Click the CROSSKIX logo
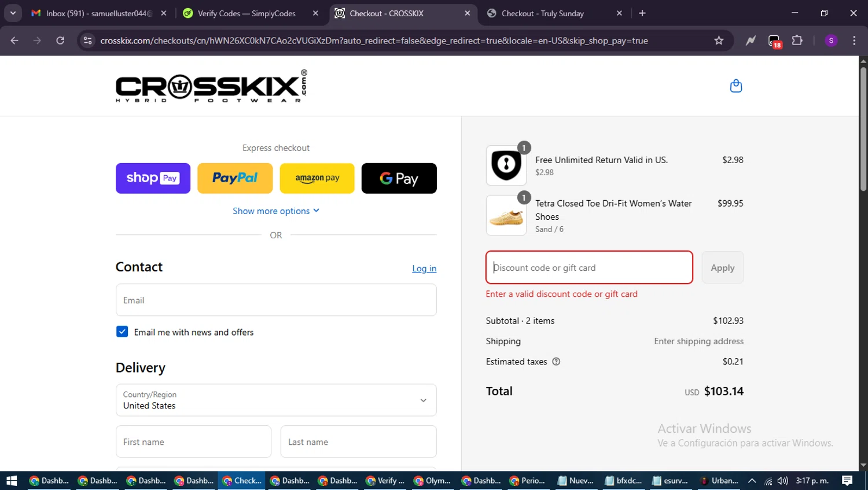868x490 pixels. coord(211,86)
